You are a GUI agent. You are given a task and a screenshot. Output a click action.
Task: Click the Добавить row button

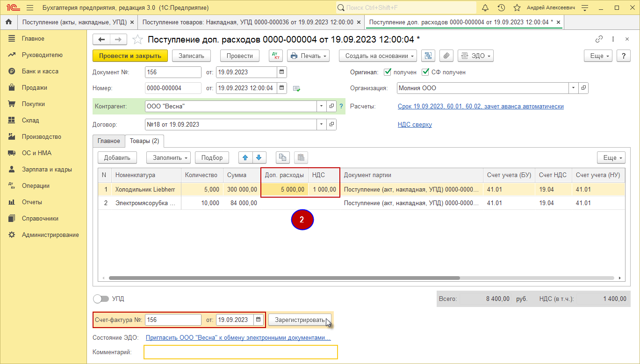pyautogui.click(x=117, y=157)
